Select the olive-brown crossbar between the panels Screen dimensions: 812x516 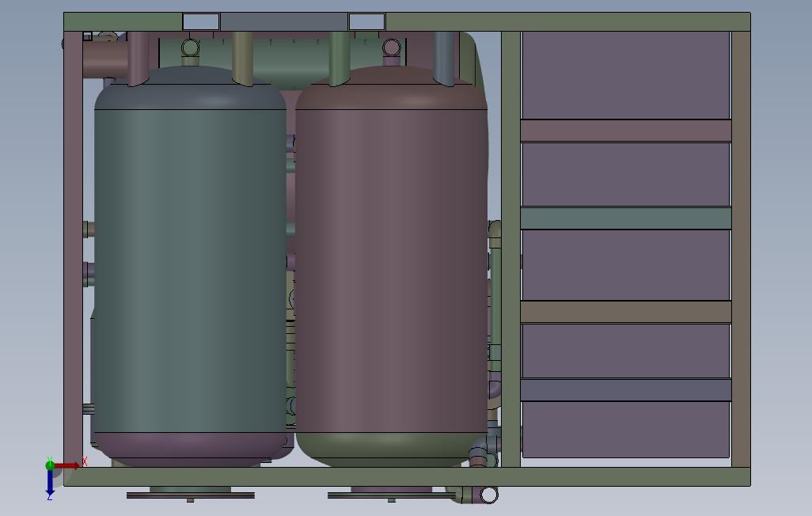tap(625, 312)
